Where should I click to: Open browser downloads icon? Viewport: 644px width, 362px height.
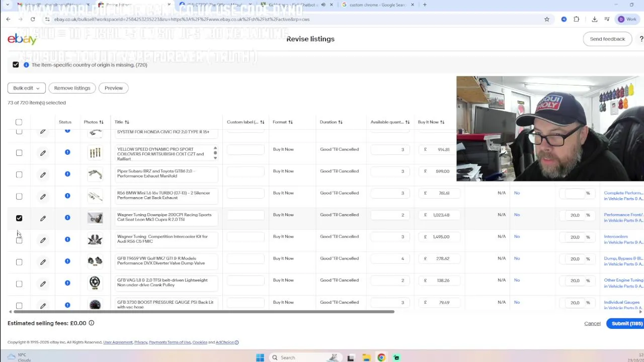(x=594, y=19)
